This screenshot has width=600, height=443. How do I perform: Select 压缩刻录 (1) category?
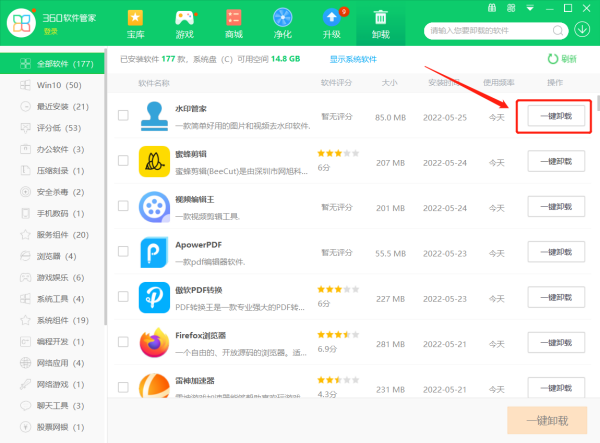(x=52, y=171)
